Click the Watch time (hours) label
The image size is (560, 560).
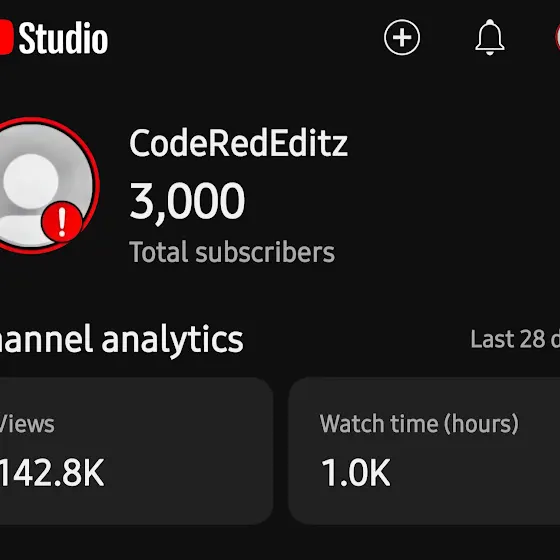coord(419,424)
